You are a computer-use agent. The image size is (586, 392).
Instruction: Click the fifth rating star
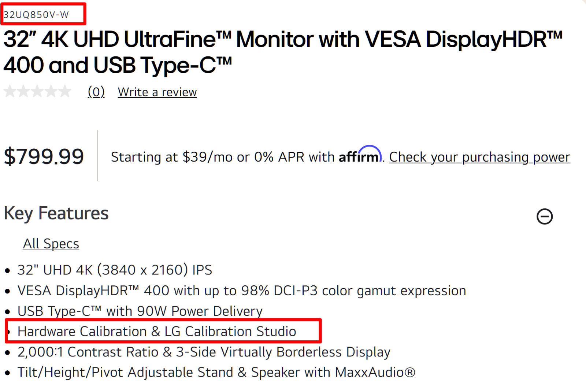tap(65, 91)
